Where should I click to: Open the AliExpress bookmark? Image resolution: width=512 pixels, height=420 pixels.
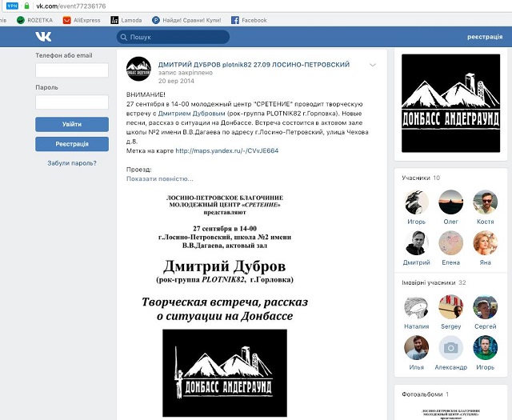(82, 20)
